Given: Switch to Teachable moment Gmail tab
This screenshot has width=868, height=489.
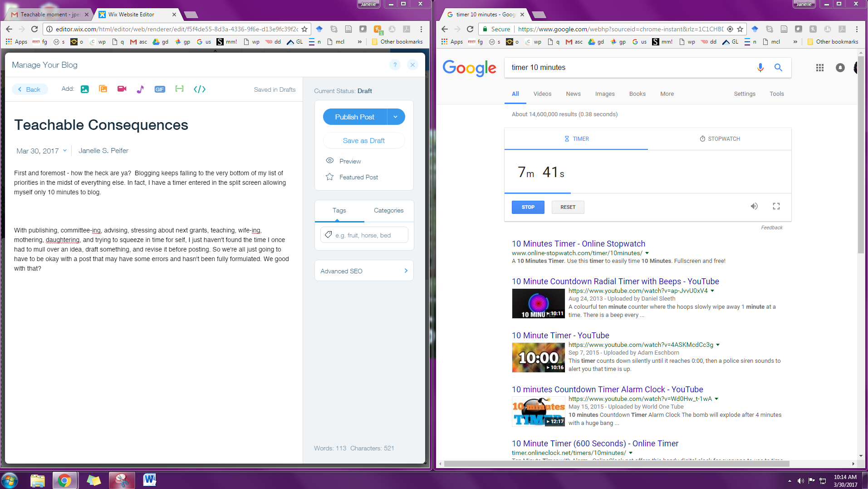Looking at the screenshot, I should click(50, 15).
